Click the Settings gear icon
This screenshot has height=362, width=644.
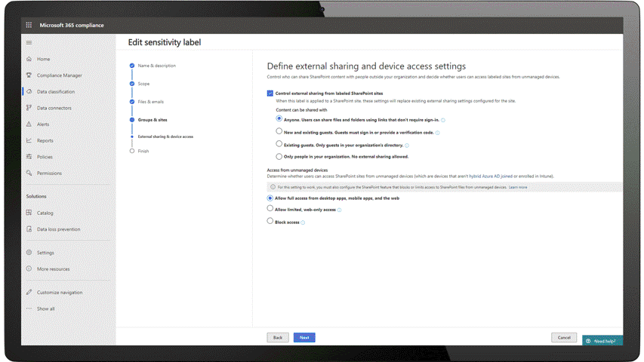pos(29,253)
